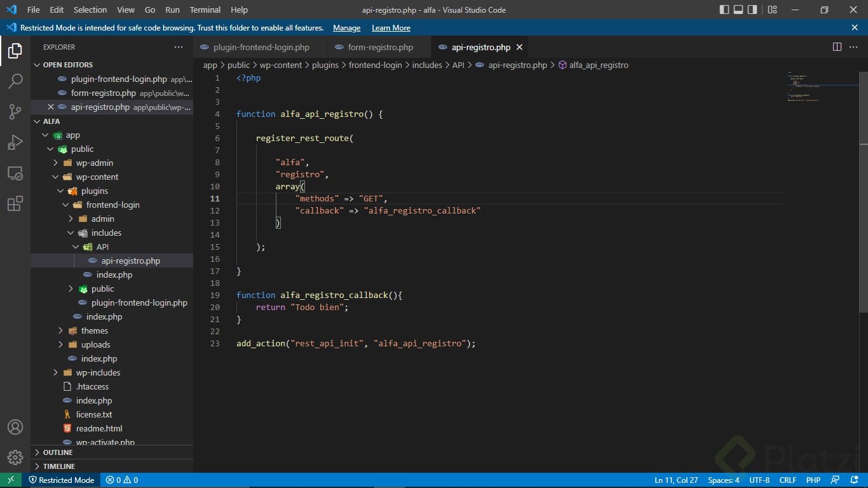Switch to the form-registro.php tab
Screen dimensions: 868x488
click(x=380, y=47)
